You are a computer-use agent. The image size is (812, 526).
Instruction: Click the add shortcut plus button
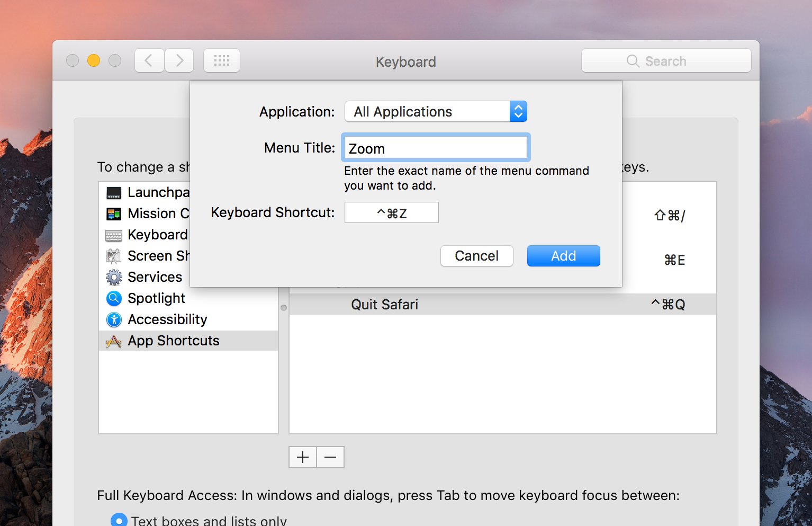(x=302, y=457)
